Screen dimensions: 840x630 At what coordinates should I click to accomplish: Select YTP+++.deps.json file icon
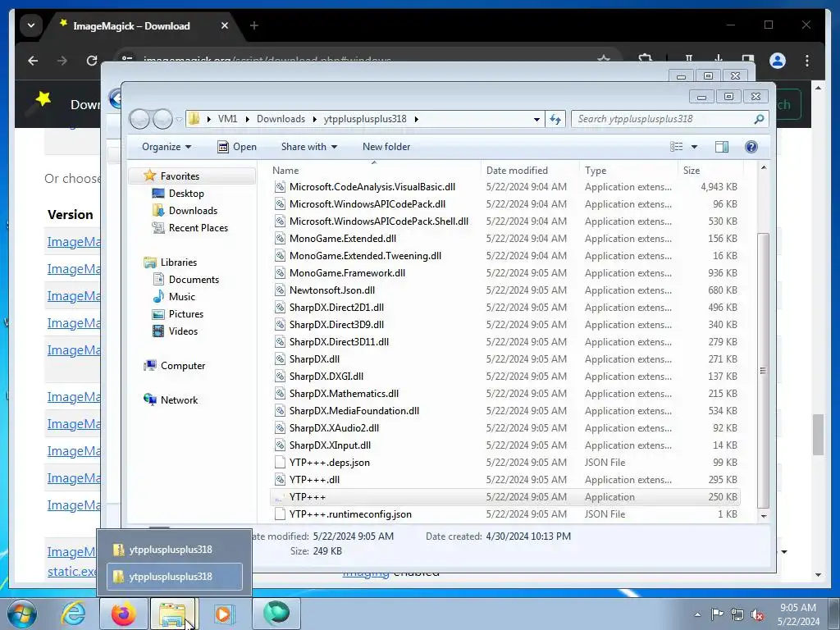point(279,463)
